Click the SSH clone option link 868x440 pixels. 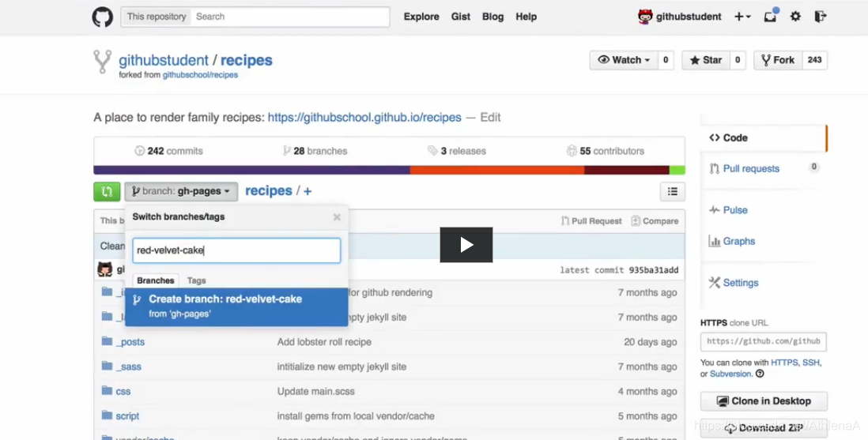point(810,363)
